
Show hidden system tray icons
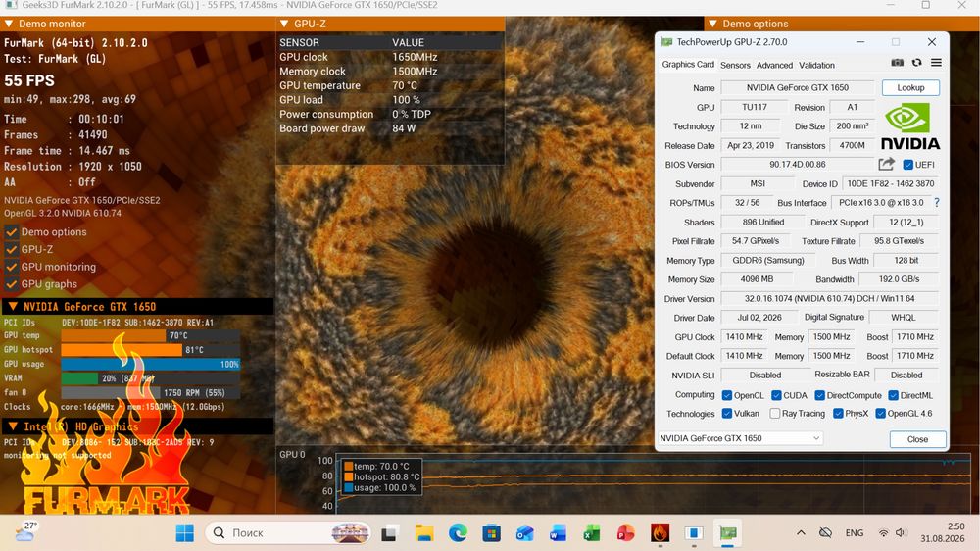801,533
